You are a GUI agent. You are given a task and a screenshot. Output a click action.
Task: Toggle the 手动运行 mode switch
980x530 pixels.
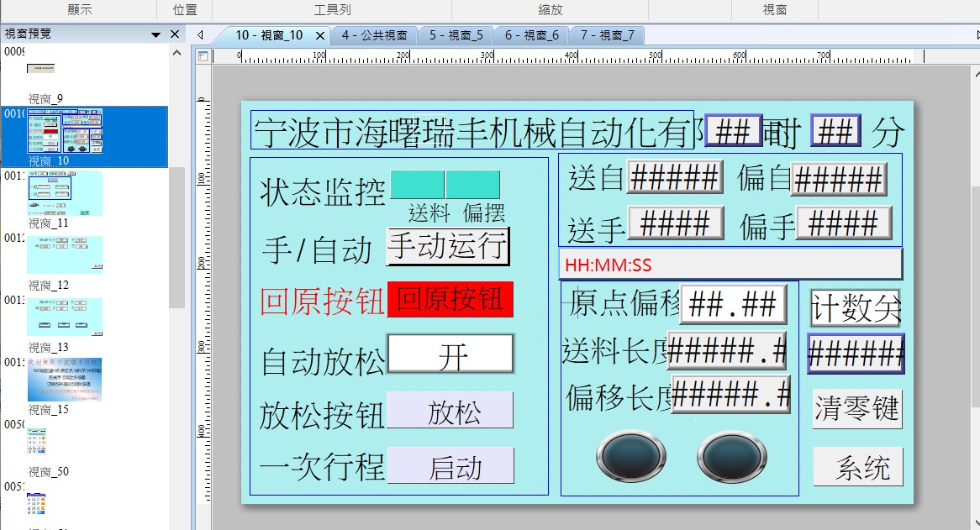447,246
